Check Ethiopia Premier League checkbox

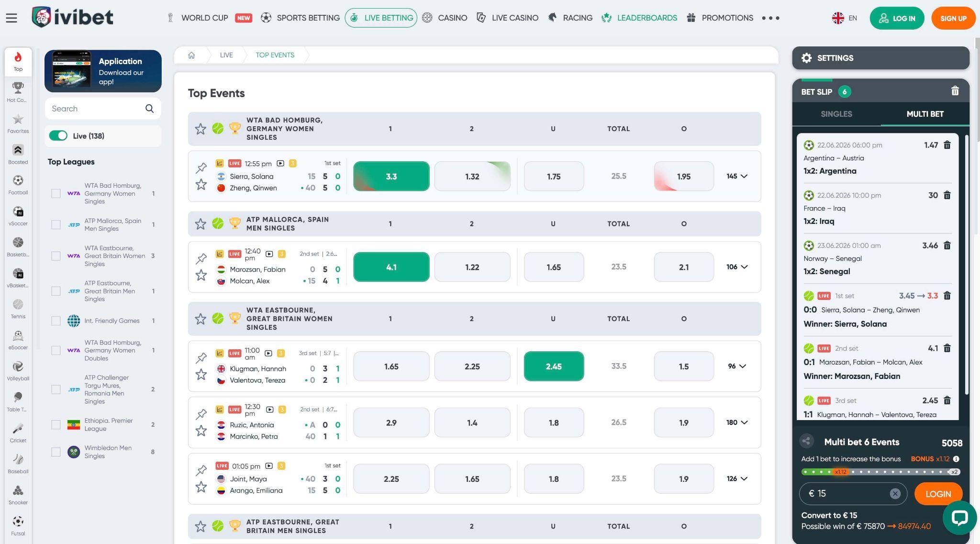click(x=56, y=424)
